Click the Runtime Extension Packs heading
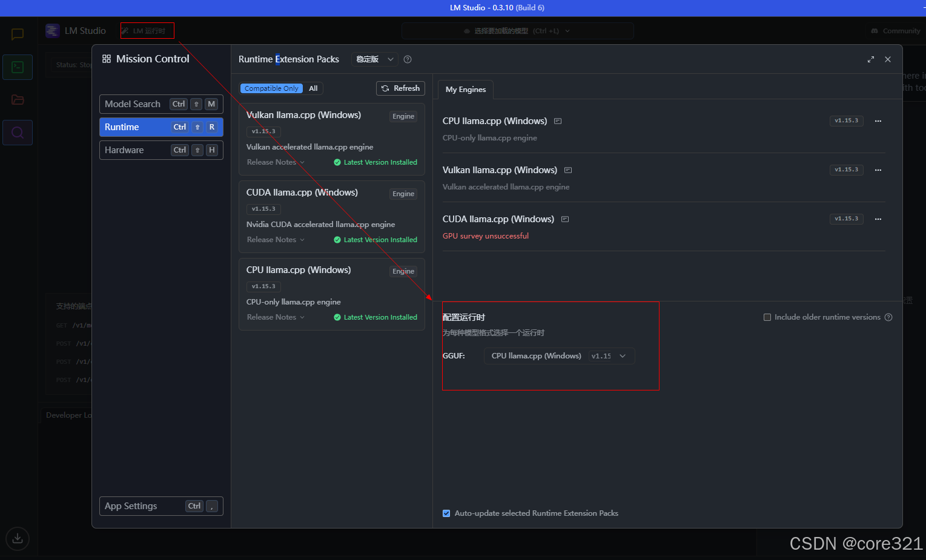 289,59
